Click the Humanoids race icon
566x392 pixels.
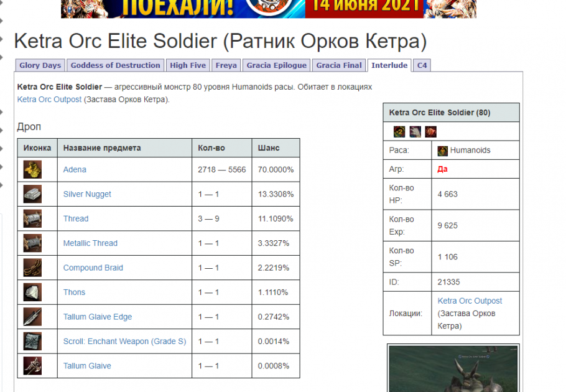point(442,151)
